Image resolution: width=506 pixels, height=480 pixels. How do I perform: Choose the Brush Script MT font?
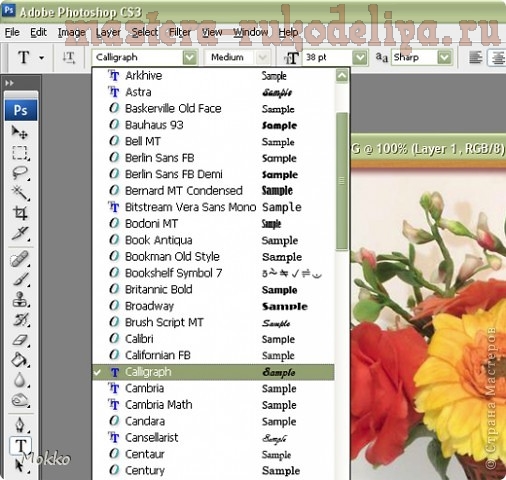[x=213, y=322]
